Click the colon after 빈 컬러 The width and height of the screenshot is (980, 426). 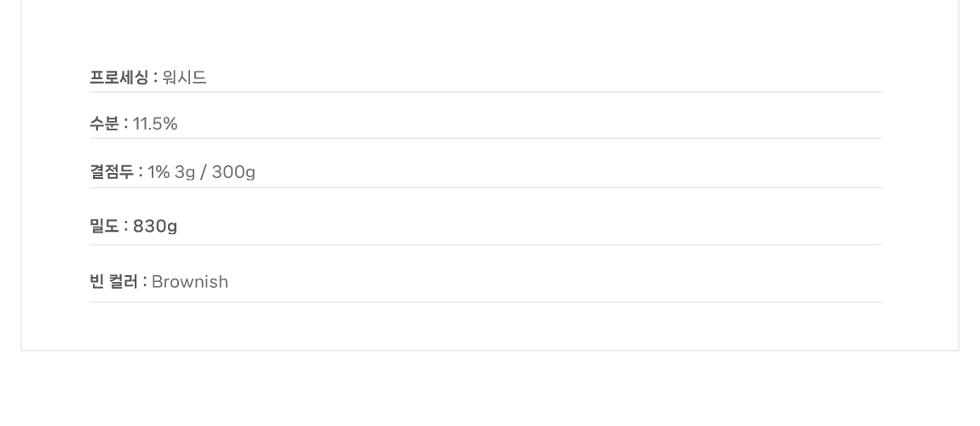145,282
